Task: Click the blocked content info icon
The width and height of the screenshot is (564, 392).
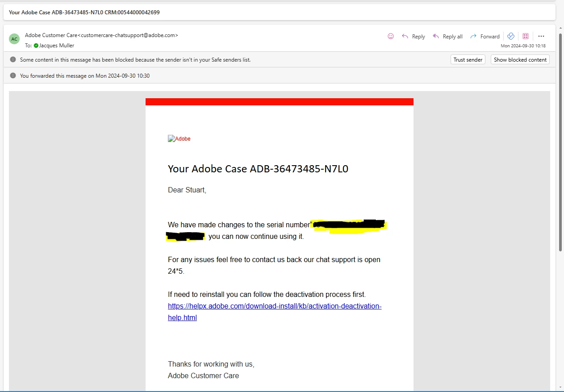Action: pyautogui.click(x=13, y=59)
